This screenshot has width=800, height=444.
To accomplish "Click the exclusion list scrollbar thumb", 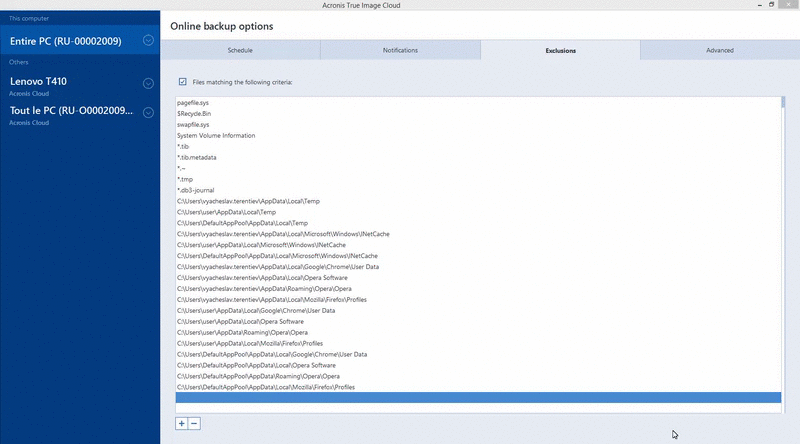I will (x=783, y=102).
